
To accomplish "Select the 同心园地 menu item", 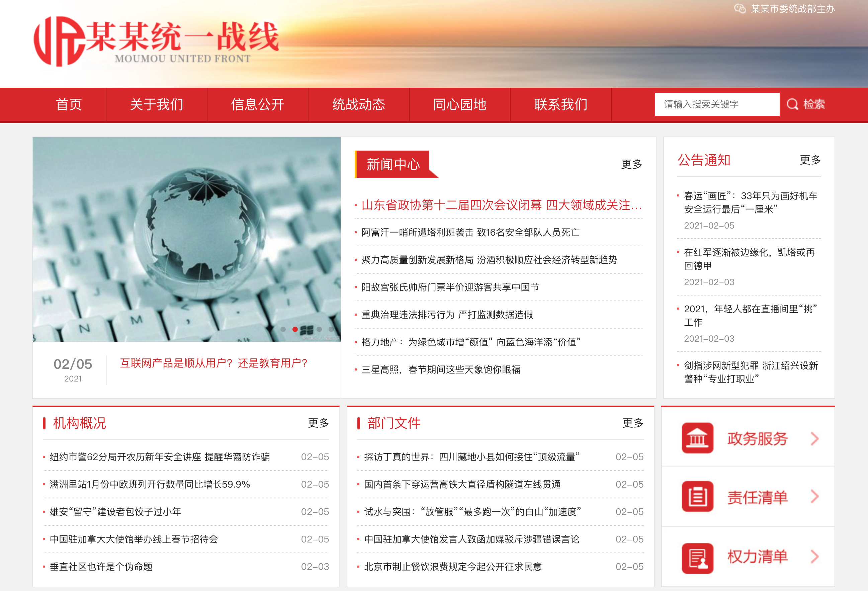I will click(460, 105).
